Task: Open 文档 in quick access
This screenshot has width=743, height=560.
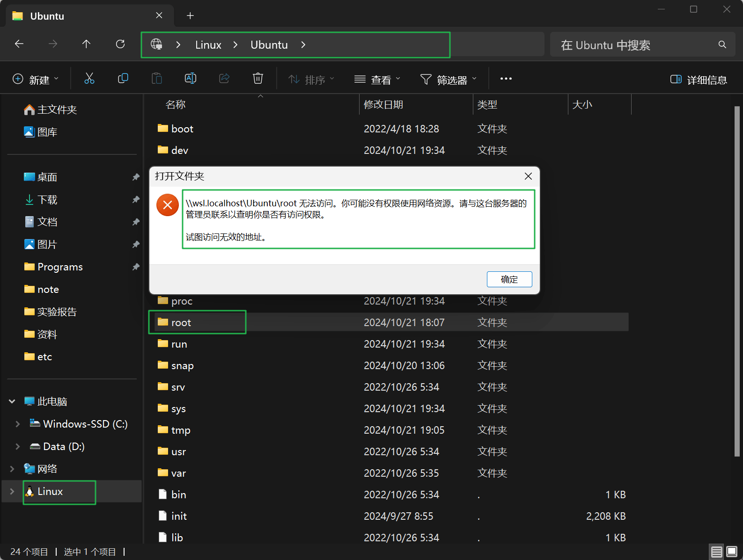Action: coord(40,222)
